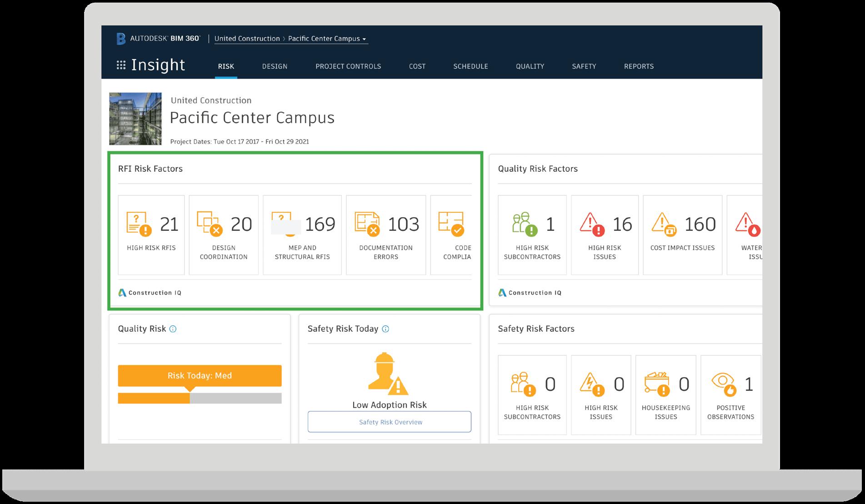Click the RFI Risk Factors heading

[150, 169]
